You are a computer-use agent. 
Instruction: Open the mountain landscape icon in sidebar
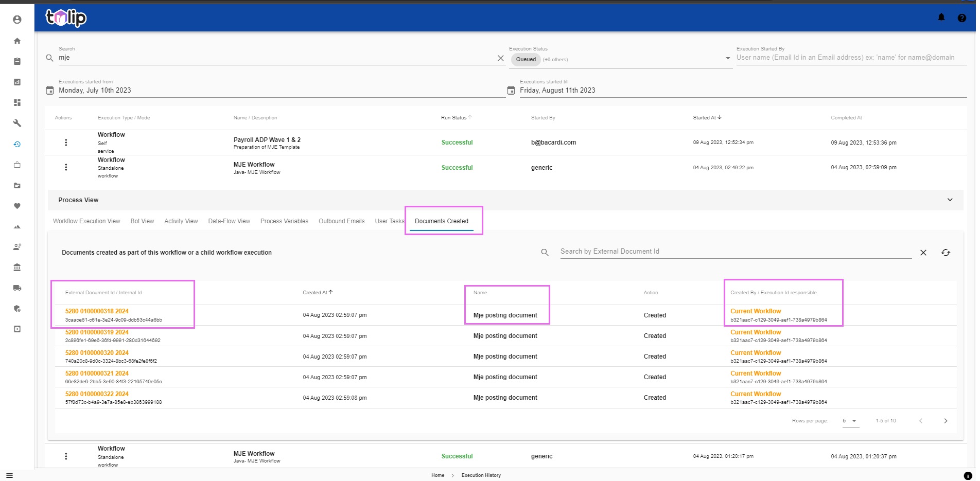(x=17, y=226)
